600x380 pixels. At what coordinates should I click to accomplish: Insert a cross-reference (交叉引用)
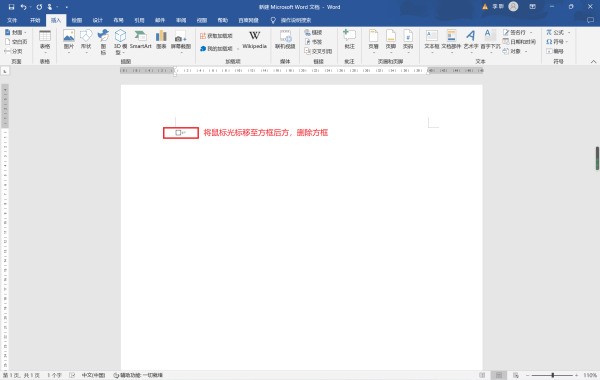pos(318,51)
